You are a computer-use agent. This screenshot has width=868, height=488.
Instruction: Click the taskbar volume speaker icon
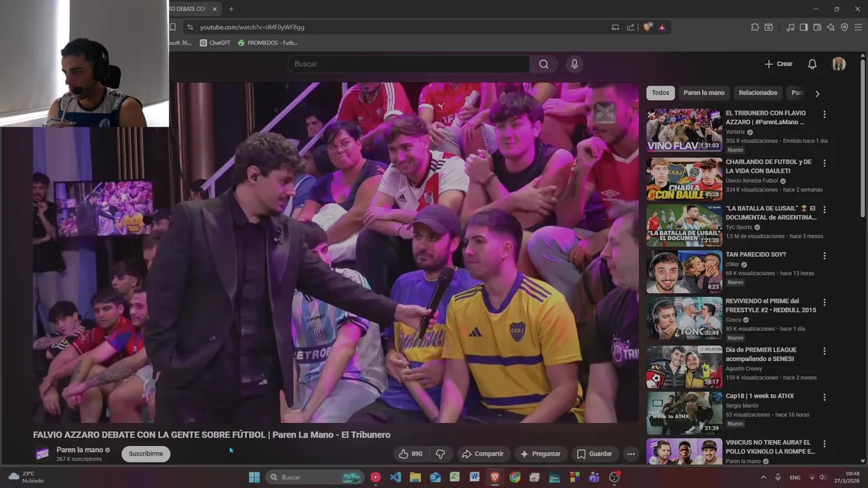tap(823, 477)
